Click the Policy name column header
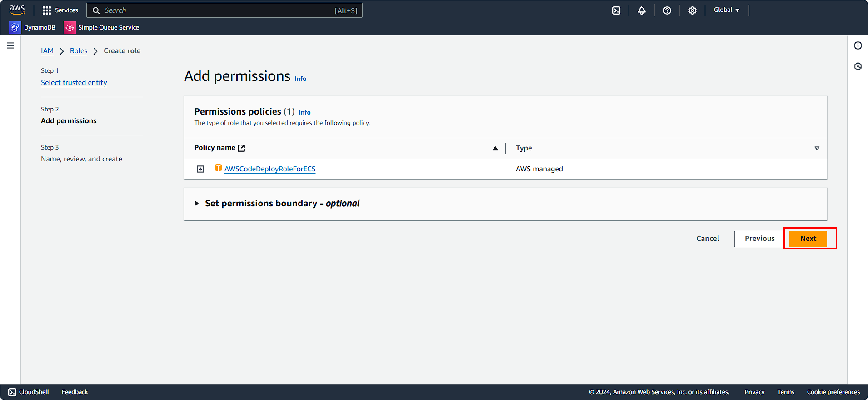The image size is (868, 400). point(215,148)
